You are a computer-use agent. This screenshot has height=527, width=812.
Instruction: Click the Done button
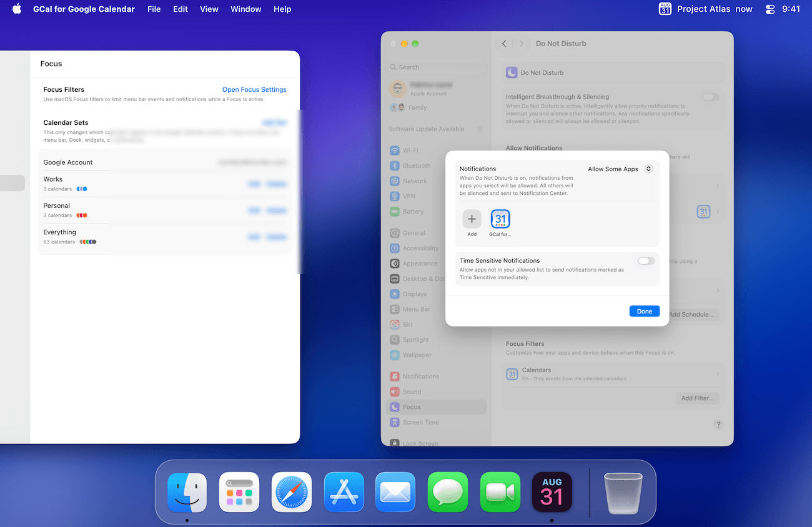coord(645,311)
